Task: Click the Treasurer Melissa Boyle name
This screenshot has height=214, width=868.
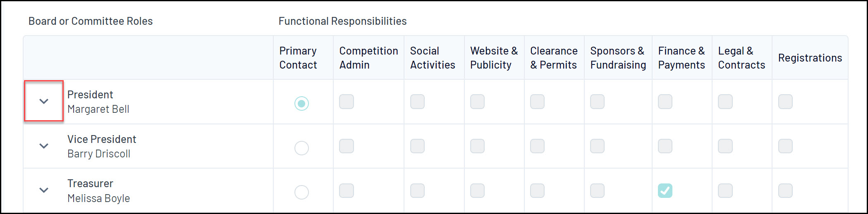Action: [98, 198]
